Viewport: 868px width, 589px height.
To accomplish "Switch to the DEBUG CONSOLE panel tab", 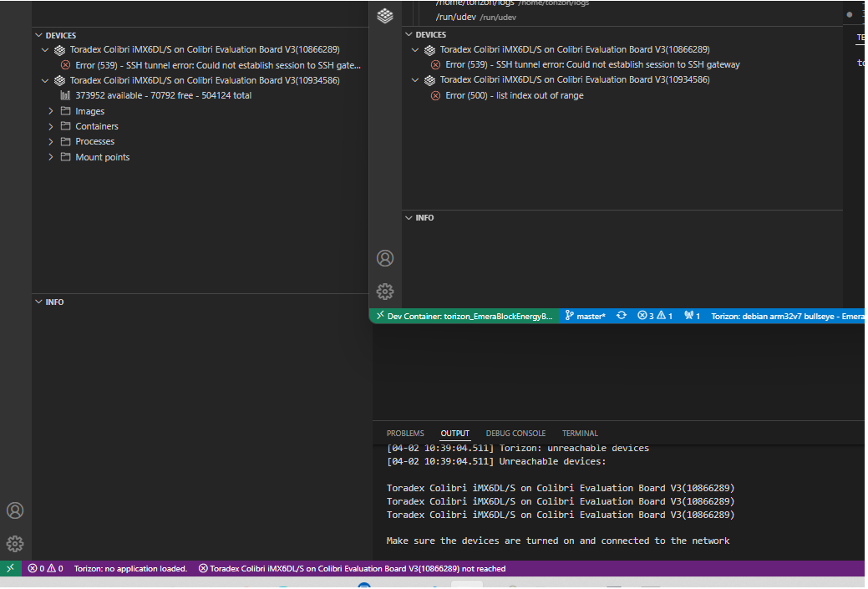I will (516, 434).
